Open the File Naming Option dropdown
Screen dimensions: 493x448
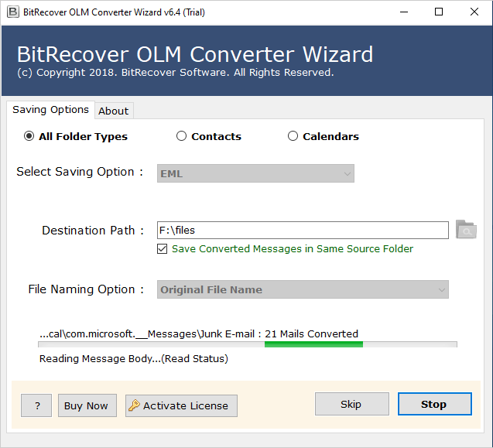coord(303,289)
